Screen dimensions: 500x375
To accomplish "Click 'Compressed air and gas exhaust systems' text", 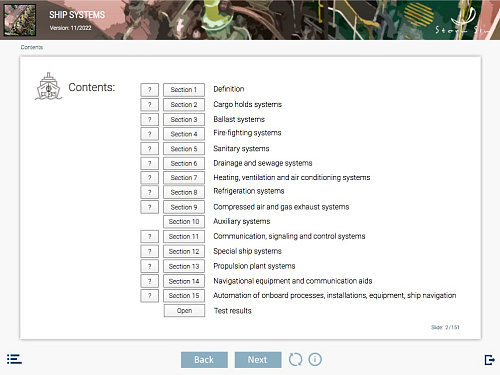I will pos(281,207).
